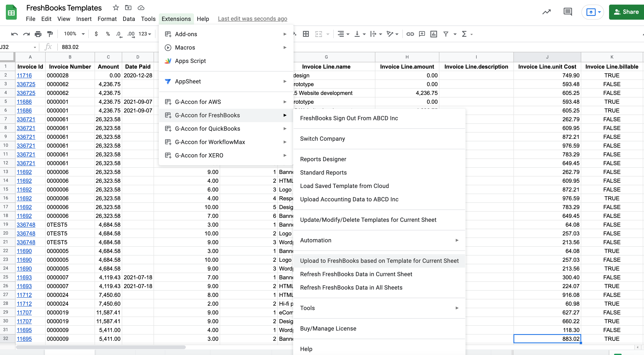Click the Redo icon in toolbar

click(26, 34)
